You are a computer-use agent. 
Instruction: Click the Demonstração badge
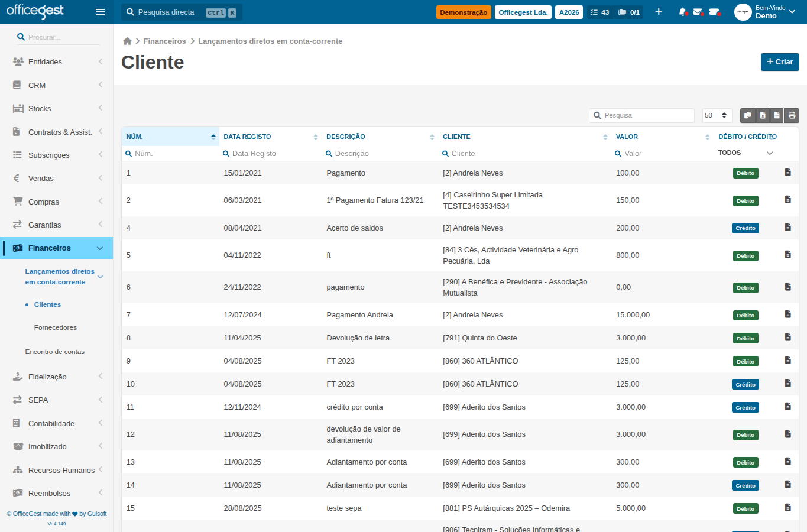[464, 12]
